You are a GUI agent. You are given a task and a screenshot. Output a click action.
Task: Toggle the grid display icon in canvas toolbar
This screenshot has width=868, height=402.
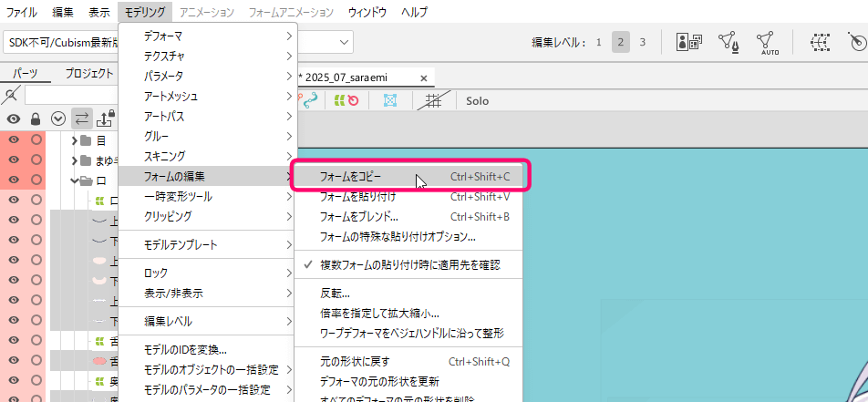(435, 100)
